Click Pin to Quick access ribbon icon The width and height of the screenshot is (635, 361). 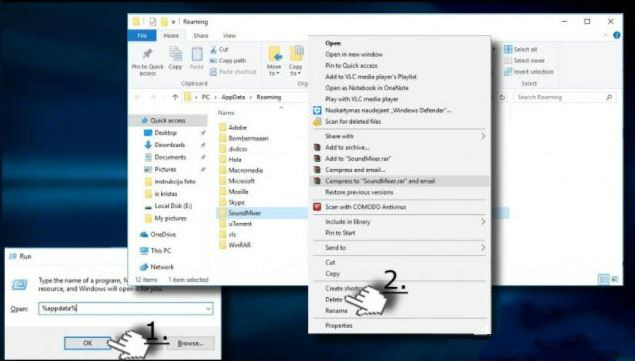click(147, 61)
